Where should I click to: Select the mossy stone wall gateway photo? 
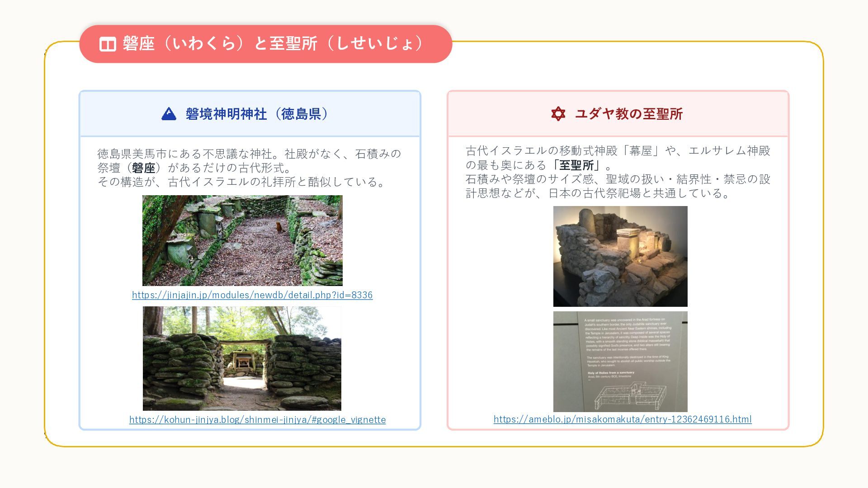pos(242,358)
